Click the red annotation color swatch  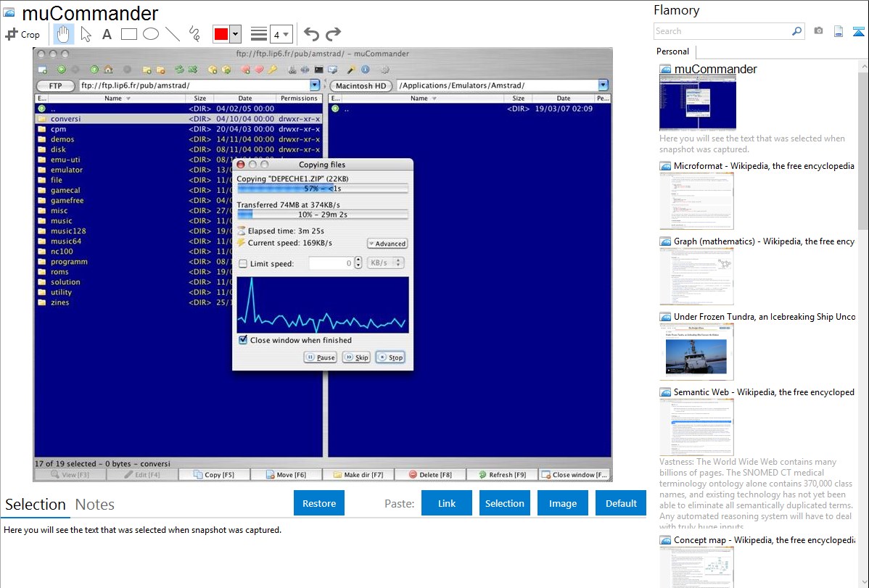click(221, 34)
